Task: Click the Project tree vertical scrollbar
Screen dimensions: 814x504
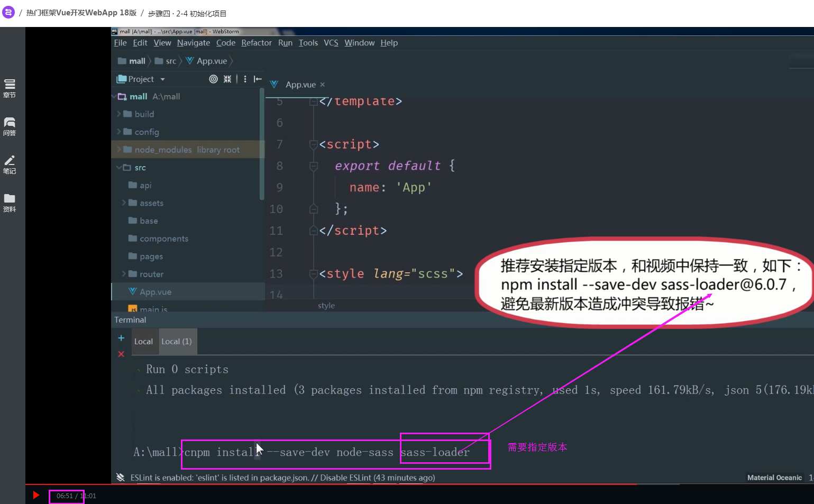Action: click(262, 144)
